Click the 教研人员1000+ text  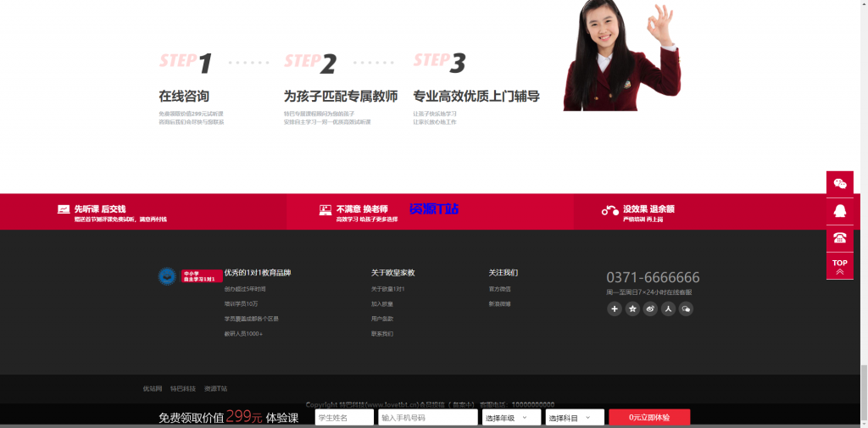[x=243, y=334]
